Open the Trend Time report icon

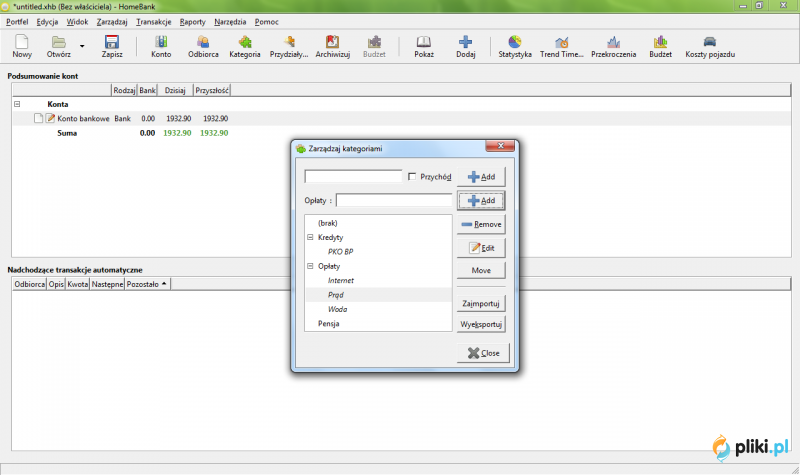(x=561, y=46)
